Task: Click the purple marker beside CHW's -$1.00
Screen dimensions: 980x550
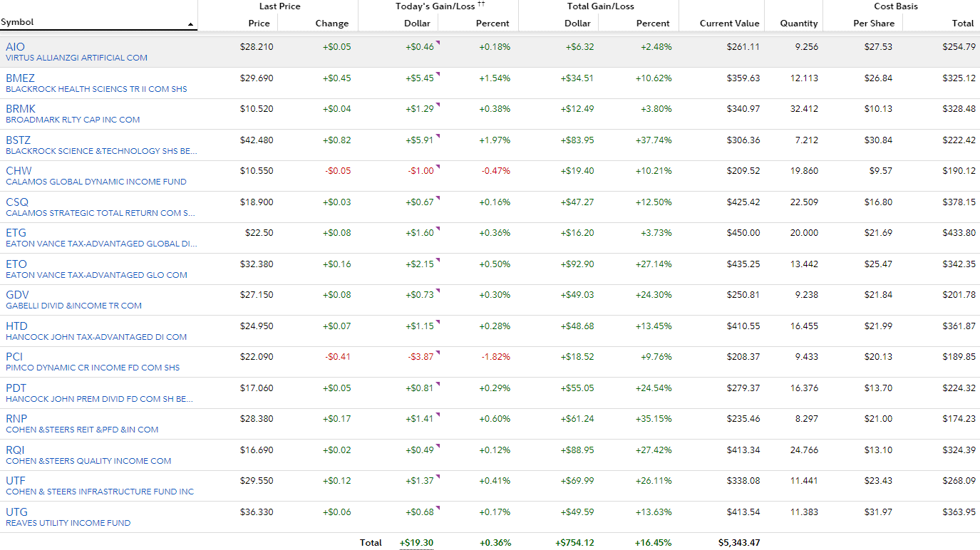Action: coord(438,167)
